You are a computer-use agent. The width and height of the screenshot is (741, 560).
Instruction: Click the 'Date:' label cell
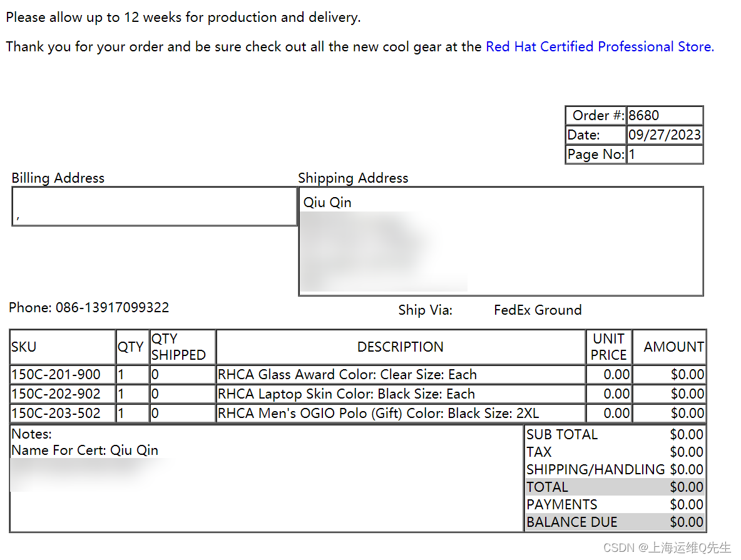coord(596,135)
